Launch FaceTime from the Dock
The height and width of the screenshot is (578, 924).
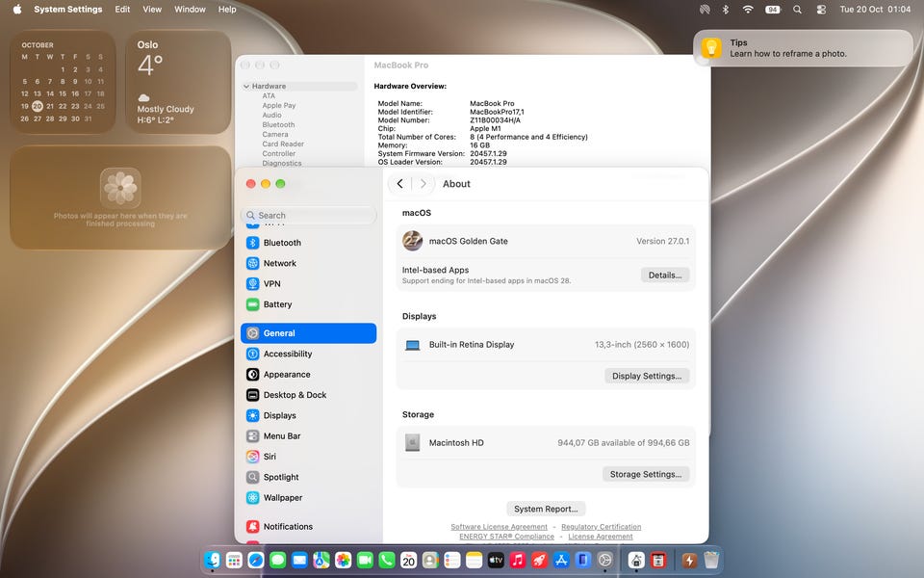[365, 560]
